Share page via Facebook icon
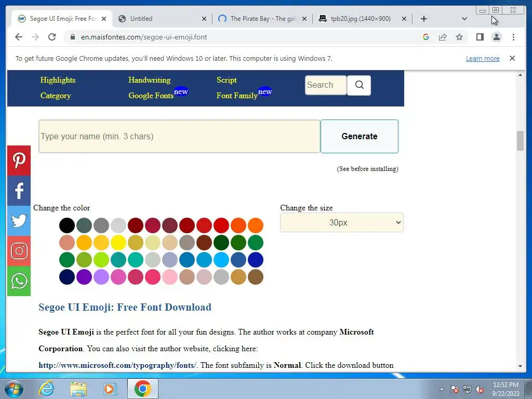Viewport: 532px width, 399px height. pyautogui.click(x=19, y=191)
